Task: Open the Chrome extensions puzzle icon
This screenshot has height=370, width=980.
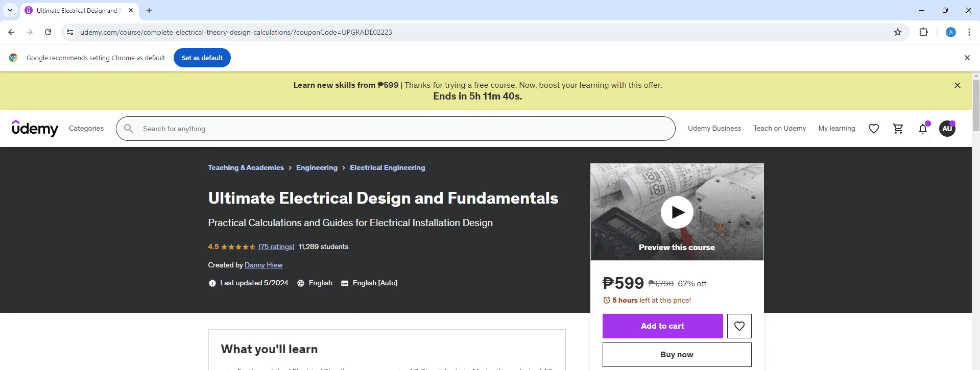Action: coord(923,32)
